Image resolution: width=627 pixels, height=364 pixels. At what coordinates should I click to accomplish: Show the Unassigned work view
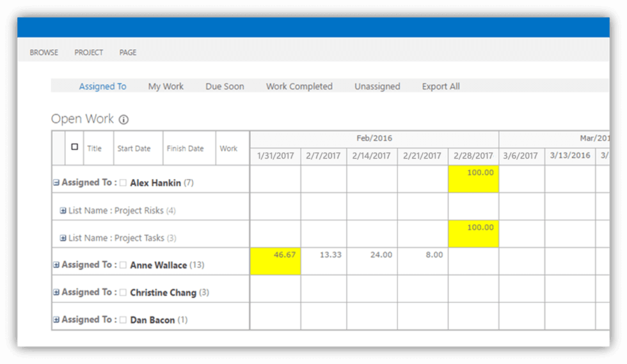click(x=377, y=86)
